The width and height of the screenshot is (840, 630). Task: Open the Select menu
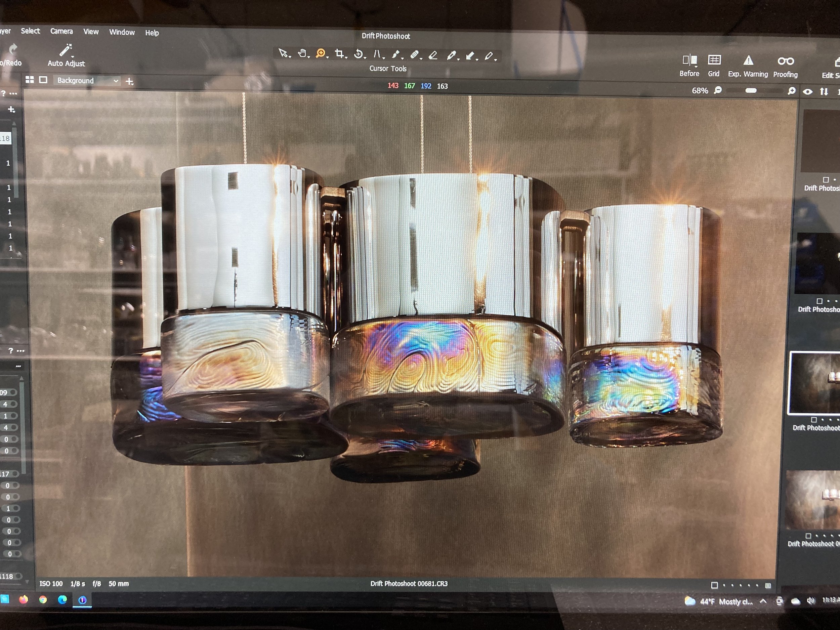coord(30,31)
